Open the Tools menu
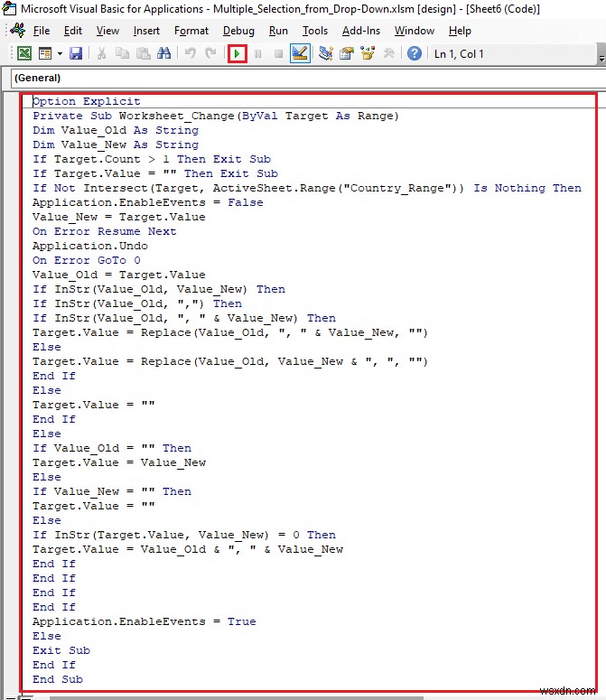 315,31
